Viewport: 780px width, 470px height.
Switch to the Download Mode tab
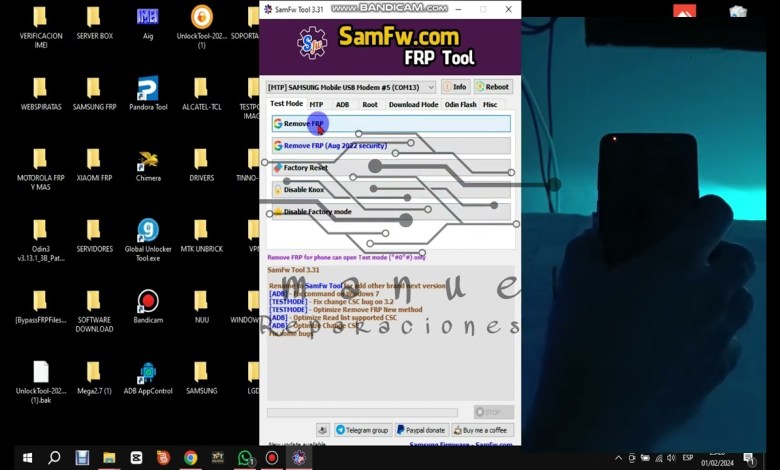pos(413,104)
